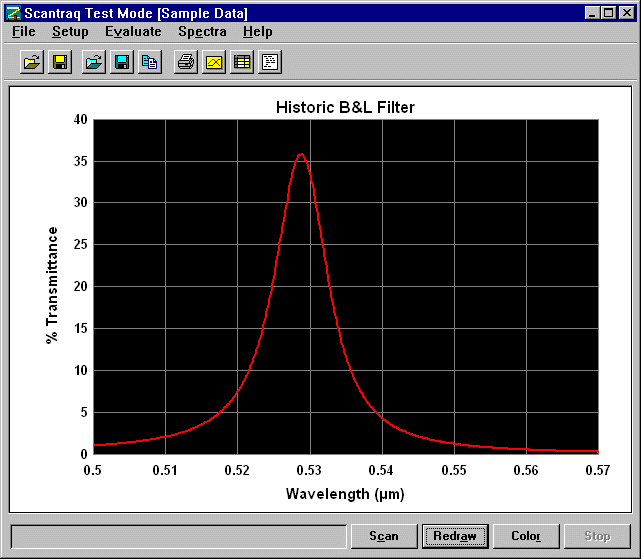Click the chart title 'Historic B&L Filter'
The width and height of the screenshot is (641, 559).
[x=345, y=108]
